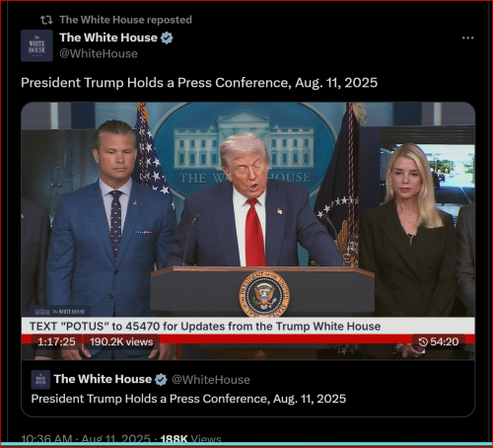Open quoted tweet's The White House name
The image size is (493, 448).
point(103,379)
